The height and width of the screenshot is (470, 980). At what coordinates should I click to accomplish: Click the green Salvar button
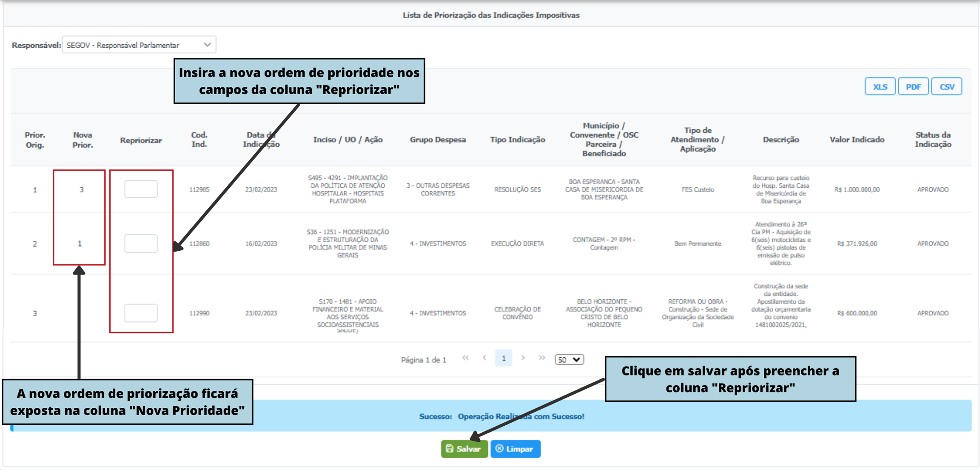pyautogui.click(x=464, y=449)
